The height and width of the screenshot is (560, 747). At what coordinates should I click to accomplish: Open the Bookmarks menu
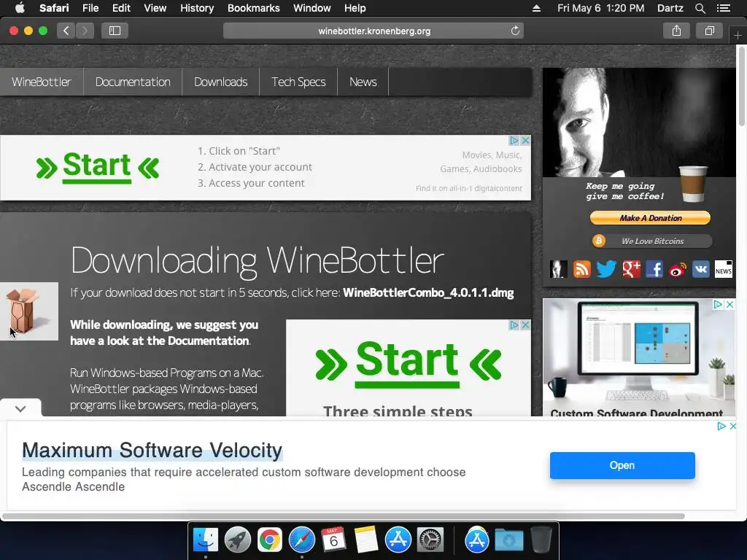click(x=253, y=8)
